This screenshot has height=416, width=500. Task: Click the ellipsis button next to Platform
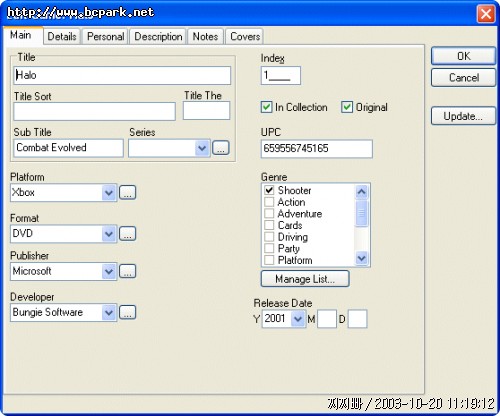(x=128, y=192)
